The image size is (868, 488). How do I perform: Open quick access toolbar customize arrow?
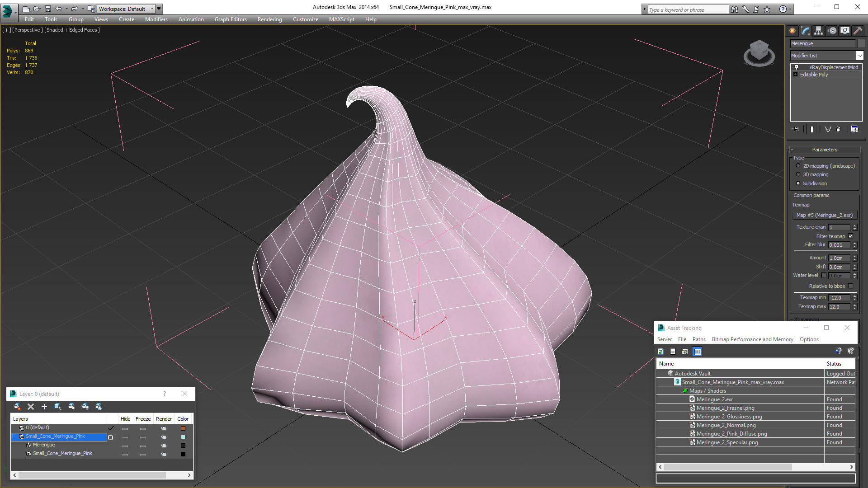pos(159,9)
